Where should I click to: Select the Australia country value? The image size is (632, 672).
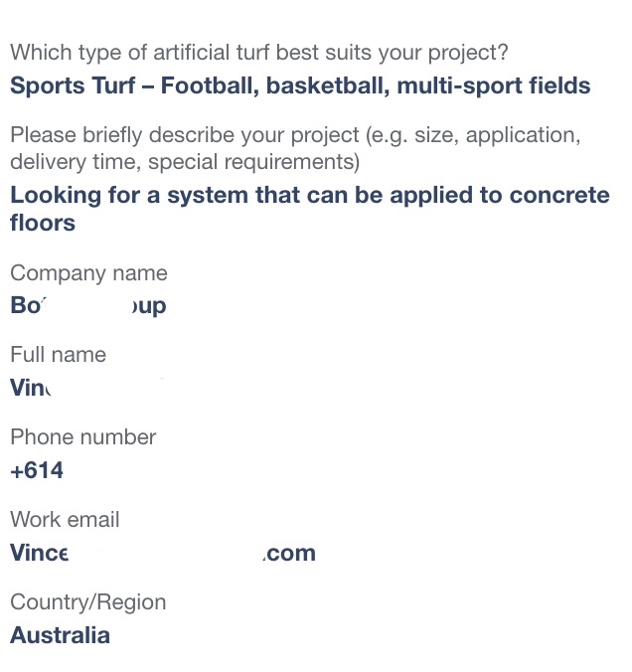tap(60, 635)
